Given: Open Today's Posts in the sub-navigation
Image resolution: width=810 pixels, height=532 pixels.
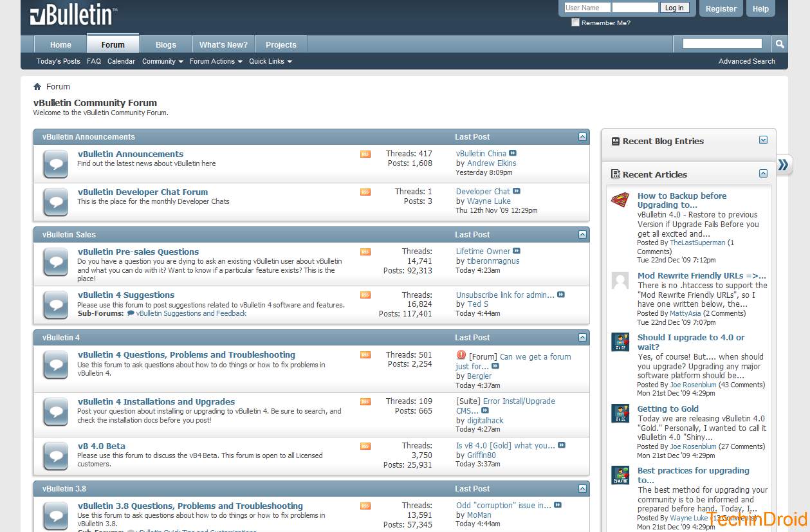Looking at the screenshot, I should 59,62.
